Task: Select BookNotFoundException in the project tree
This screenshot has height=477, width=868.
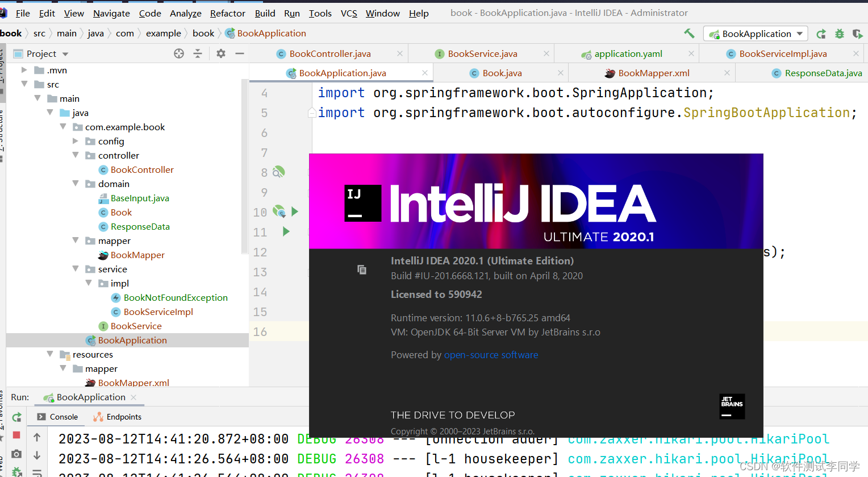Action: tap(176, 297)
